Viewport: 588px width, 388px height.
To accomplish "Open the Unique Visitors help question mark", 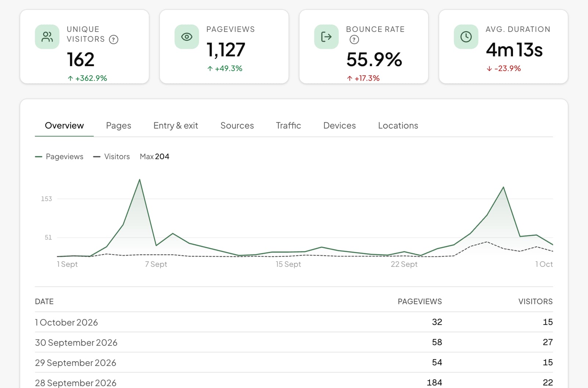I will 114,39.
